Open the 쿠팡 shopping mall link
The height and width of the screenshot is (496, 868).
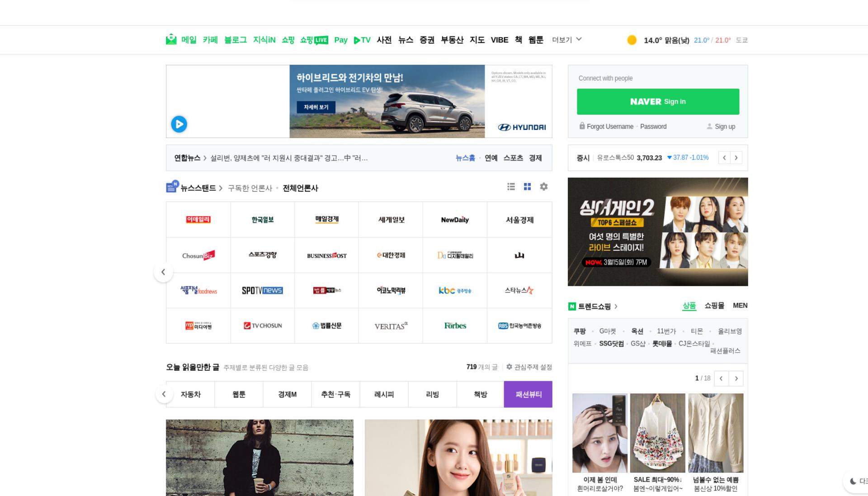click(x=580, y=331)
